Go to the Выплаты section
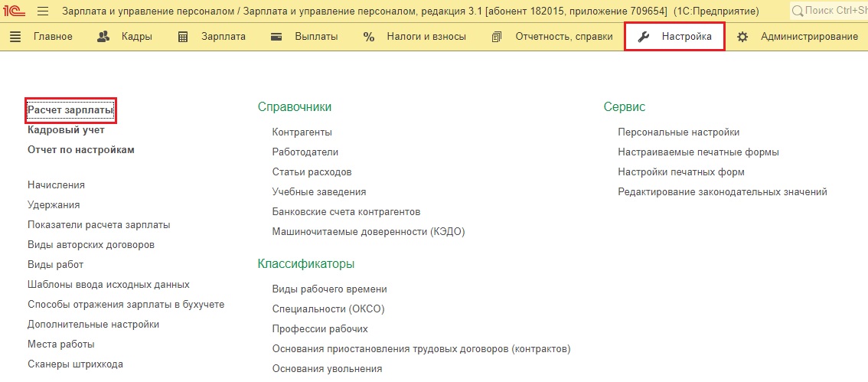 317,37
